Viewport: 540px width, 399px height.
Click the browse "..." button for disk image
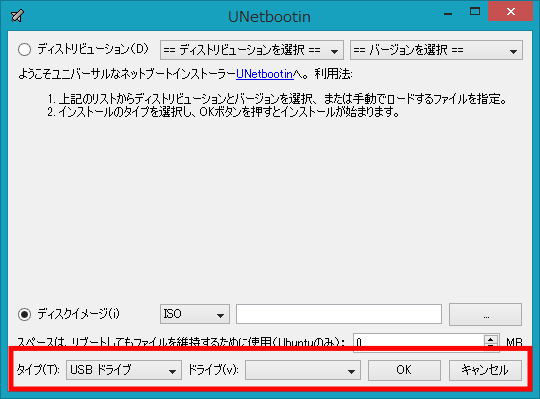click(x=485, y=314)
